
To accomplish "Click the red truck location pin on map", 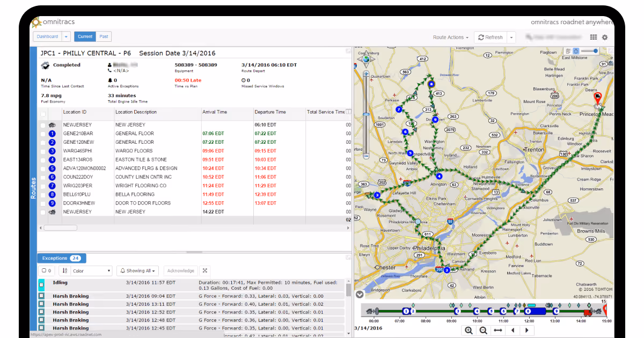I will [x=598, y=98].
